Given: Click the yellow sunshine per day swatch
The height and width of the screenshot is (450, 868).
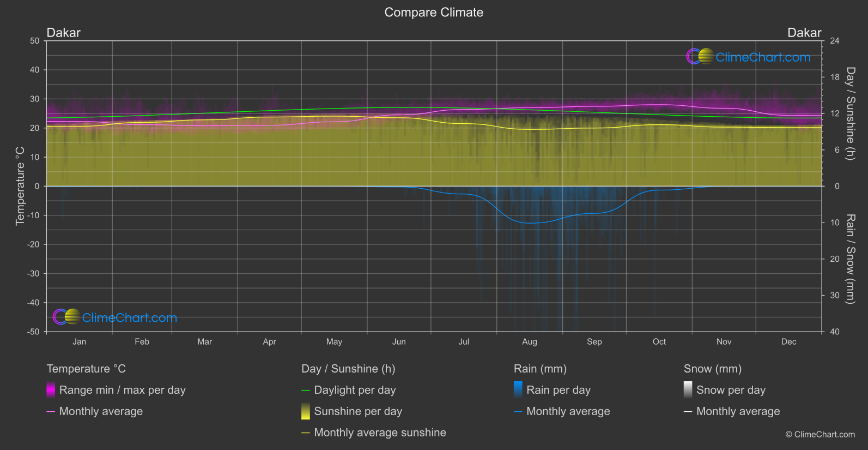Looking at the screenshot, I should [306, 411].
